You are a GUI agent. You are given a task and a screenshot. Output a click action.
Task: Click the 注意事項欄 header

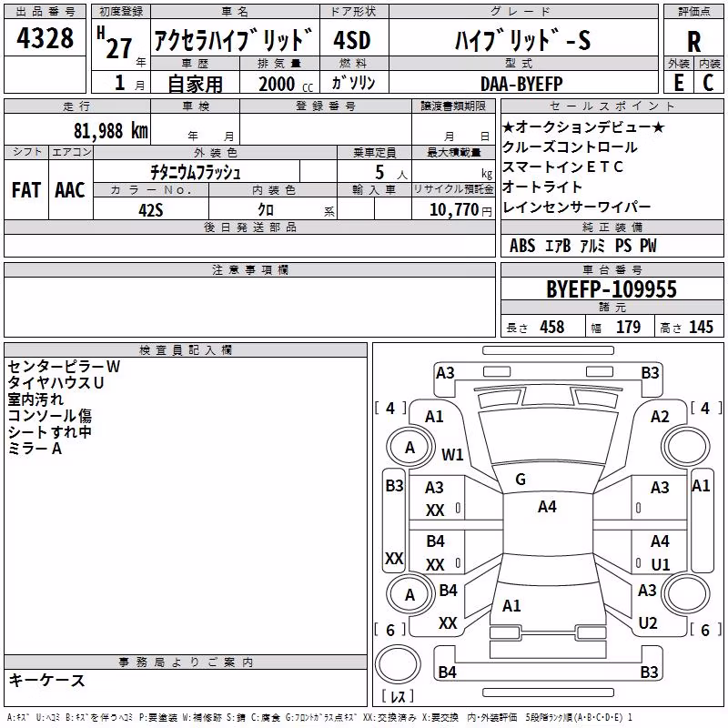249,270
